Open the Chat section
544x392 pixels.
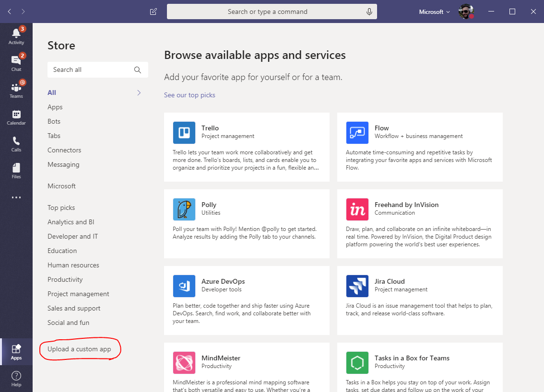pyautogui.click(x=16, y=63)
